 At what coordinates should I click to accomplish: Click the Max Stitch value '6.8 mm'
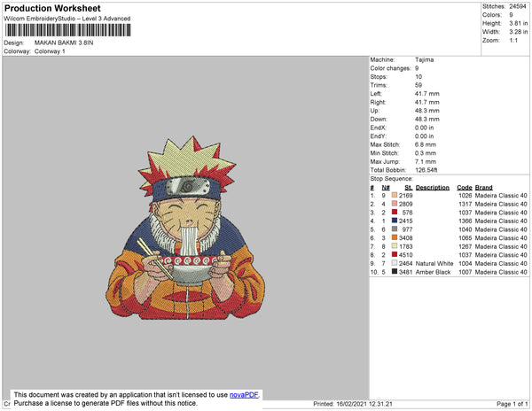426,144
